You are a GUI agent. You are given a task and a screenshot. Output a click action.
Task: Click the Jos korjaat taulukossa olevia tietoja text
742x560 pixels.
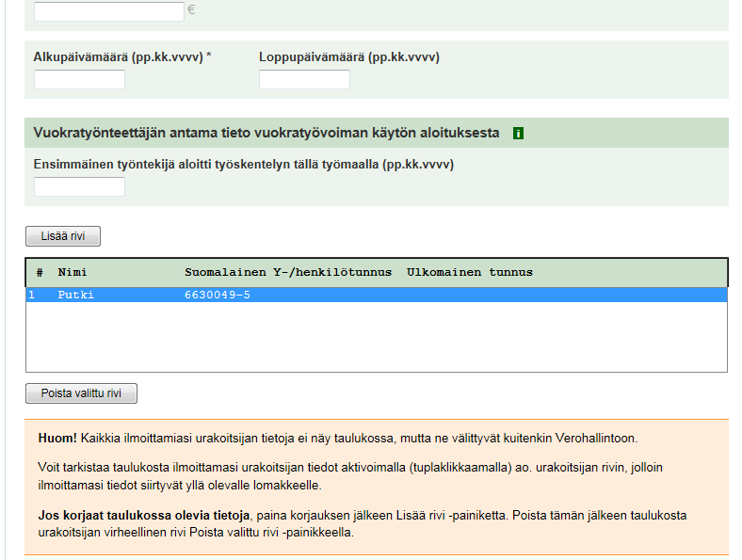144,515
